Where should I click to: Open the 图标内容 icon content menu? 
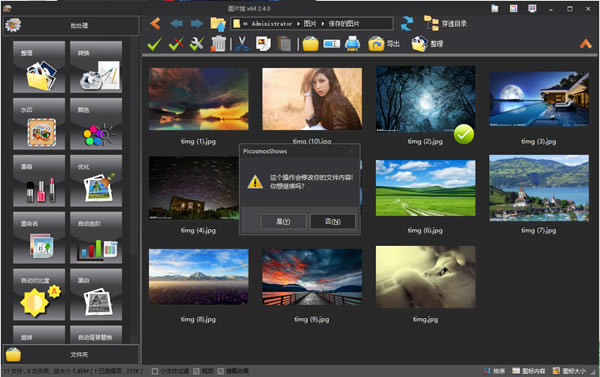(529, 371)
